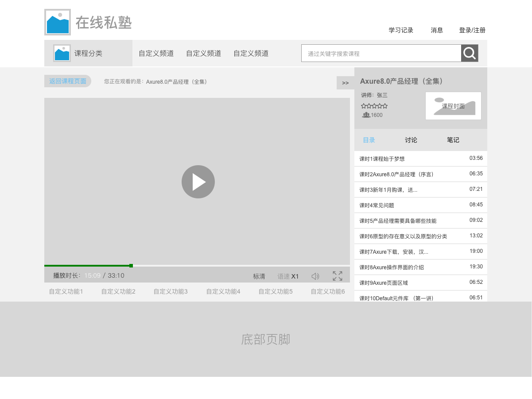Screen dimensions: 532x399
Task: Select lesson 课时5产品经理需要具备哪些技能
Action: 421,221
